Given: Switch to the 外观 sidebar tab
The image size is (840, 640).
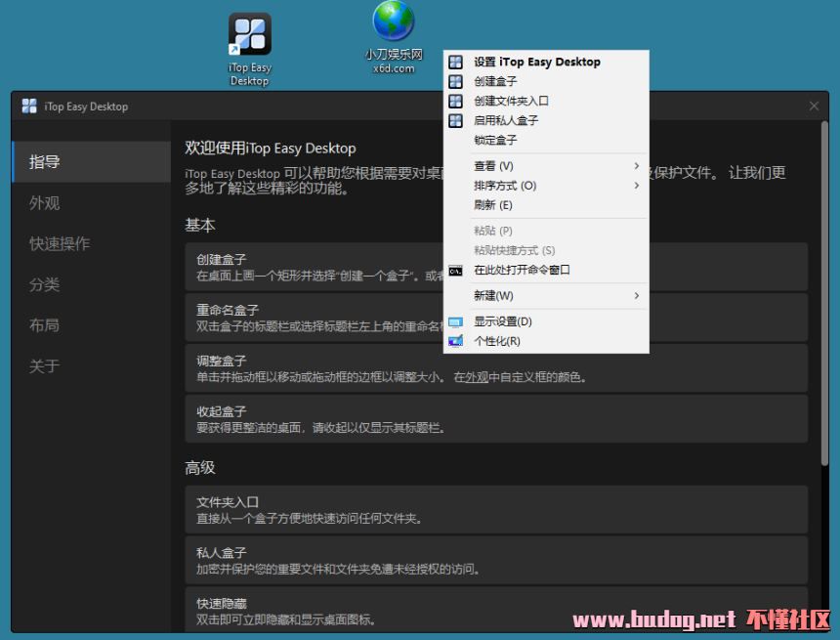Looking at the screenshot, I should (x=45, y=203).
